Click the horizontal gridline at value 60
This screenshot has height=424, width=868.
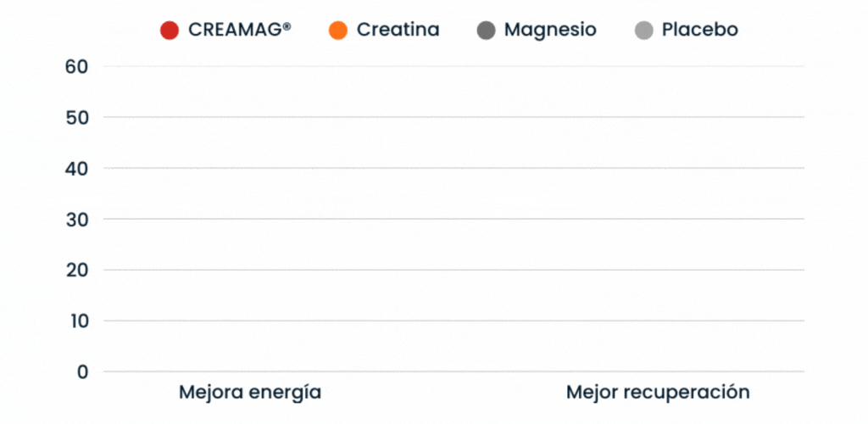click(453, 66)
